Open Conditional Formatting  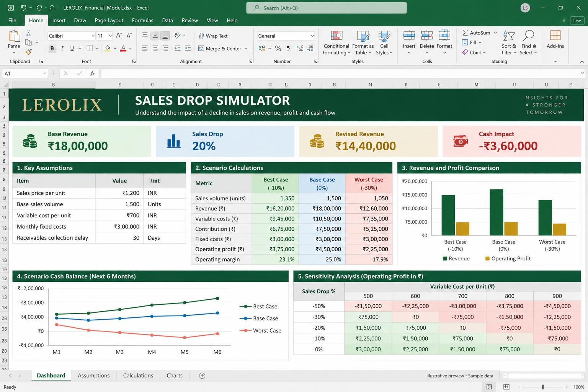click(336, 42)
